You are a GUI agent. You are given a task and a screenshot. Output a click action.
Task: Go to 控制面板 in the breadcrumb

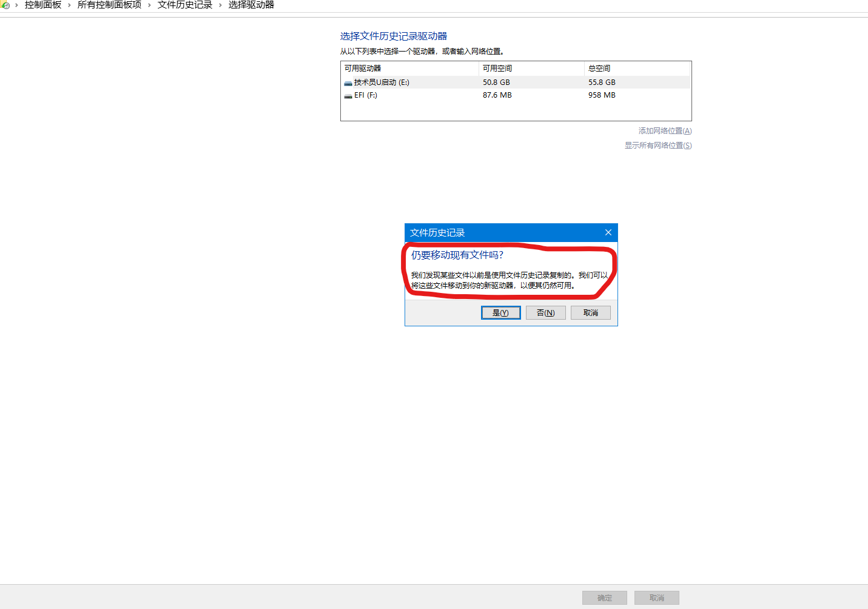point(43,5)
